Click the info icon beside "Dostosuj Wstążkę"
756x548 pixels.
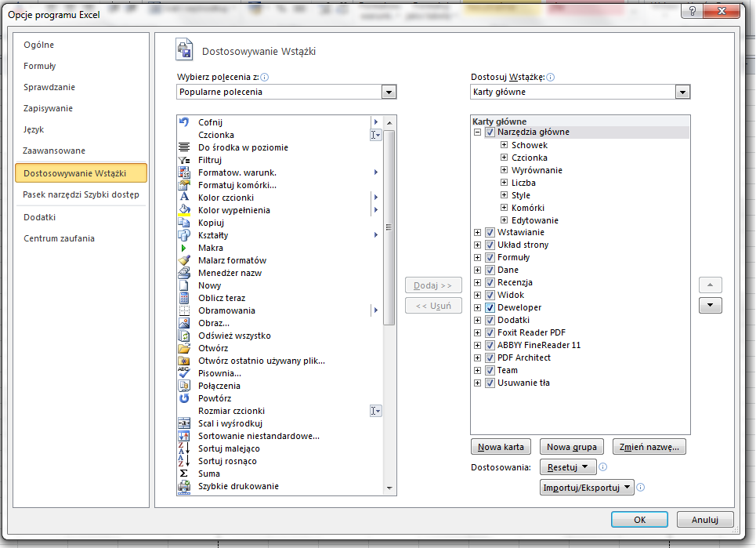coord(551,78)
